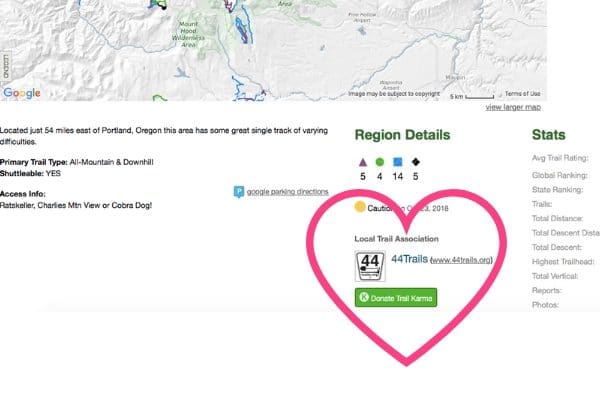Click the view larger map link
Viewport: 600px width, 400px height.
(x=512, y=107)
